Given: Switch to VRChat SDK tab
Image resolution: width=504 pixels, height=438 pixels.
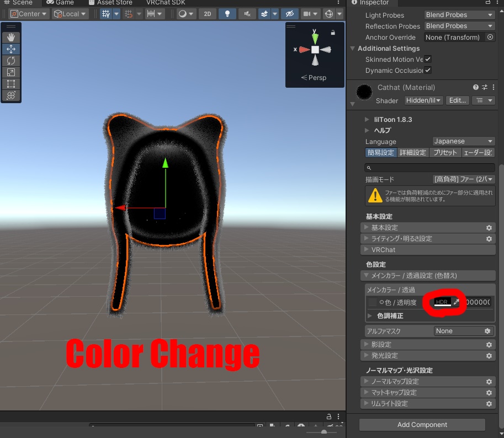Looking at the screenshot, I should click(166, 3).
